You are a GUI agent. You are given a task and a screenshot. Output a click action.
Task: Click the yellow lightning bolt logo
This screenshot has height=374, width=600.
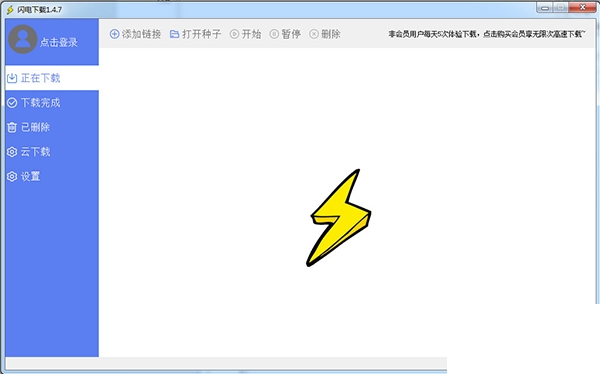(x=338, y=218)
